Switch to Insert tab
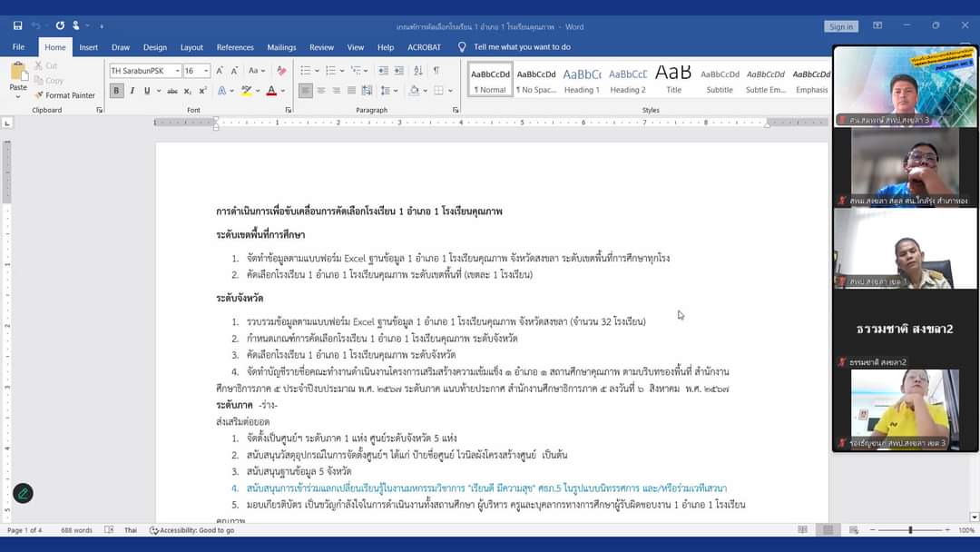This screenshot has width=980, height=552. (x=88, y=47)
